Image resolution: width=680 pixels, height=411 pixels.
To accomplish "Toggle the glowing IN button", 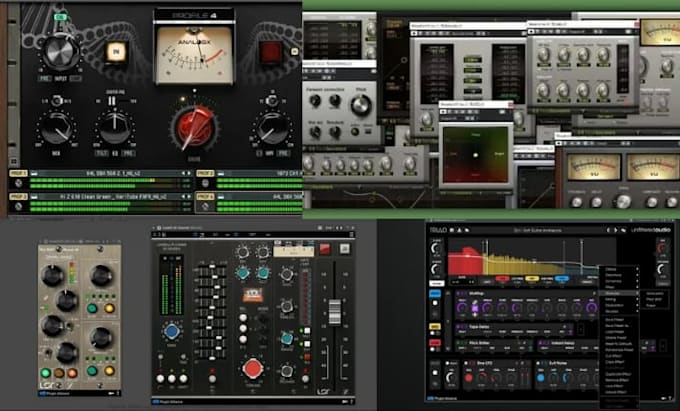I will coord(116,52).
